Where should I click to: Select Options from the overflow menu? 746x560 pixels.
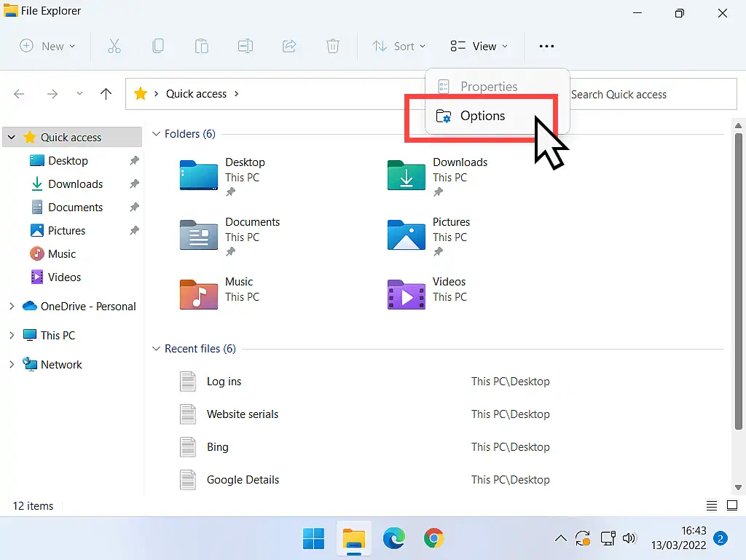[x=483, y=116]
